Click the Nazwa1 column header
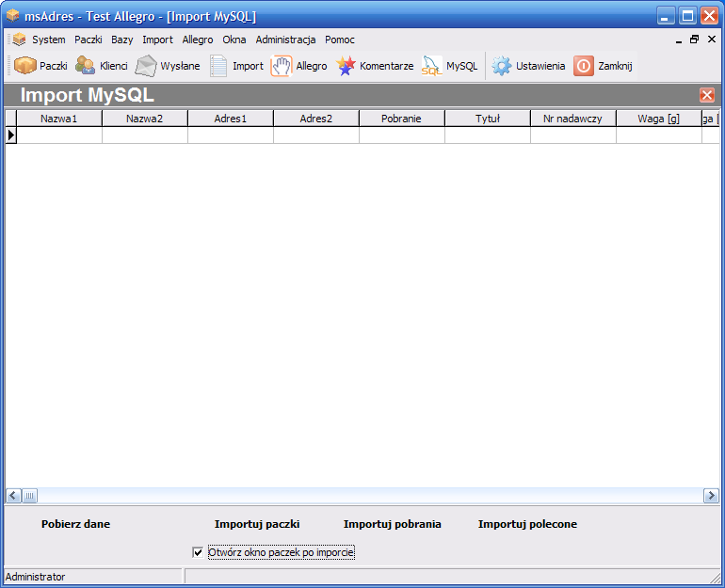725x588 pixels. [x=58, y=119]
